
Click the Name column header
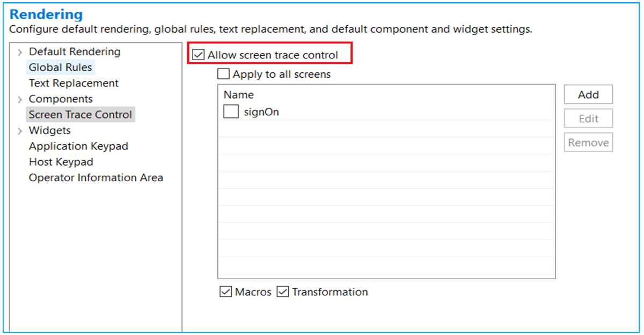click(x=239, y=95)
